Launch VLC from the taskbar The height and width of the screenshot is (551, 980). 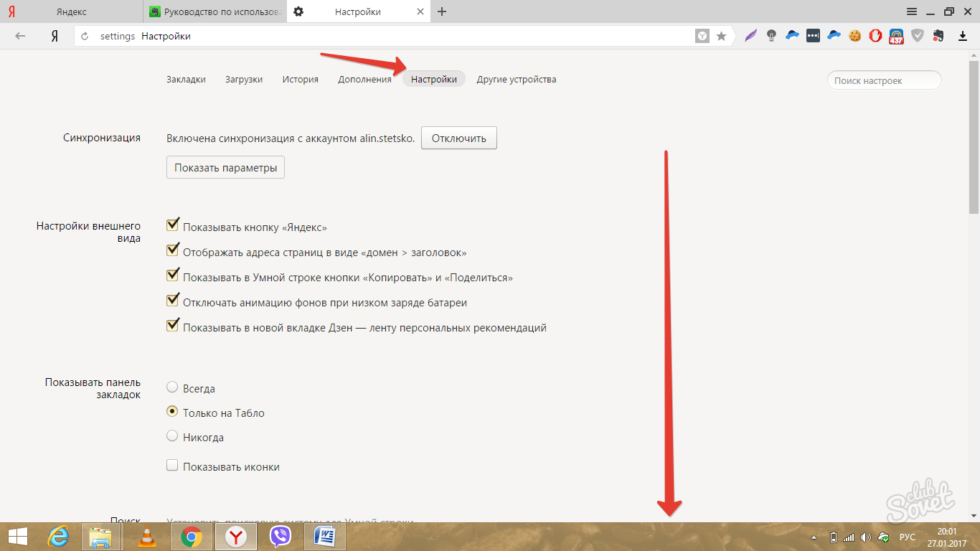[x=146, y=537]
